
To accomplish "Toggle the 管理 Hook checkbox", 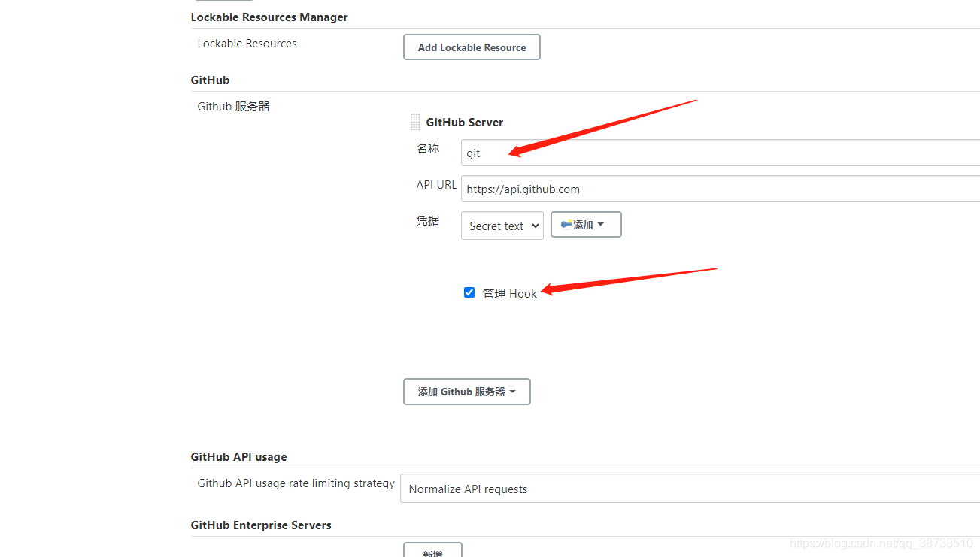I will click(469, 292).
